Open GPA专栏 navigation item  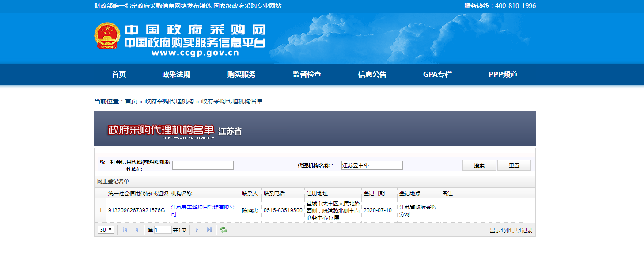click(x=438, y=74)
